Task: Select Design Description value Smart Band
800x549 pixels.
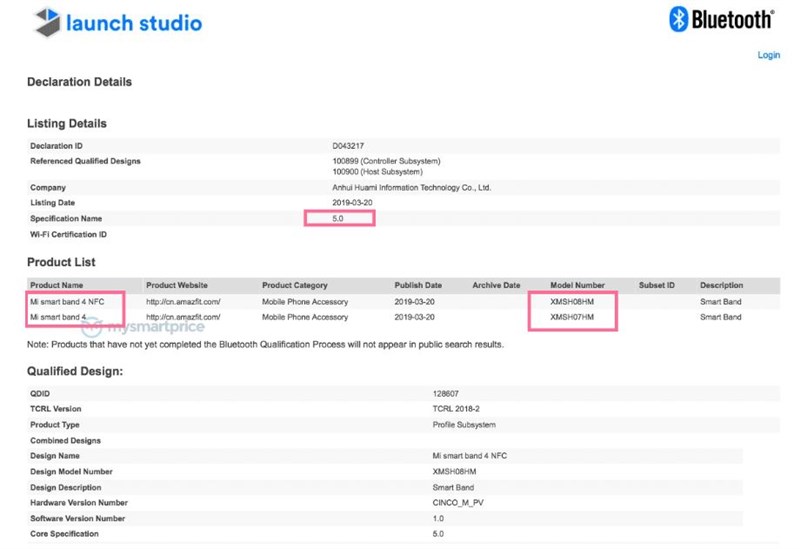Action: click(x=453, y=487)
